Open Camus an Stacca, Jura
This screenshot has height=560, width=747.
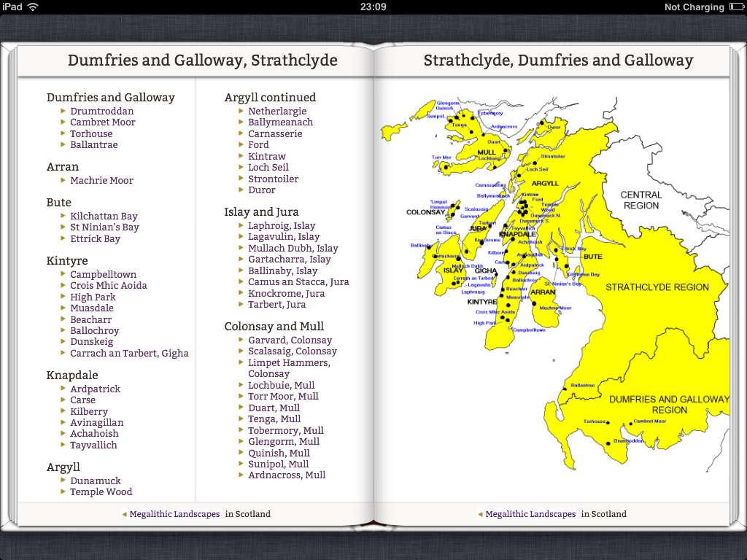point(298,282)
